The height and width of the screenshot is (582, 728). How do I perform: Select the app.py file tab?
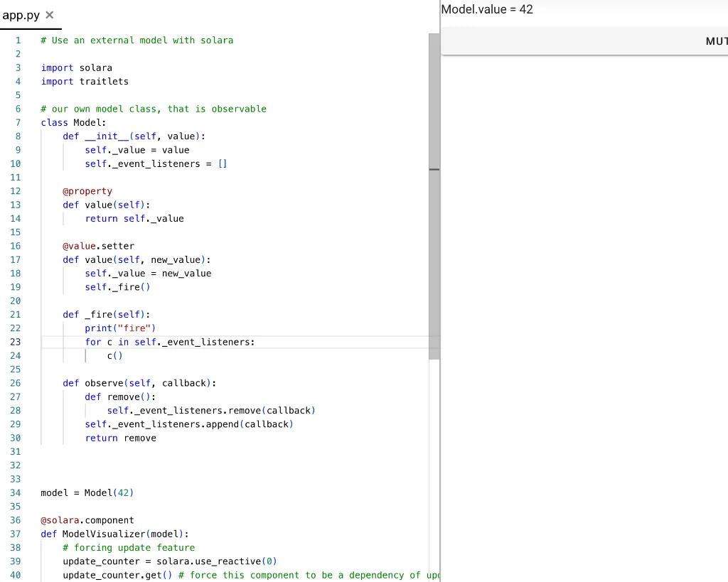coord(21,15)
